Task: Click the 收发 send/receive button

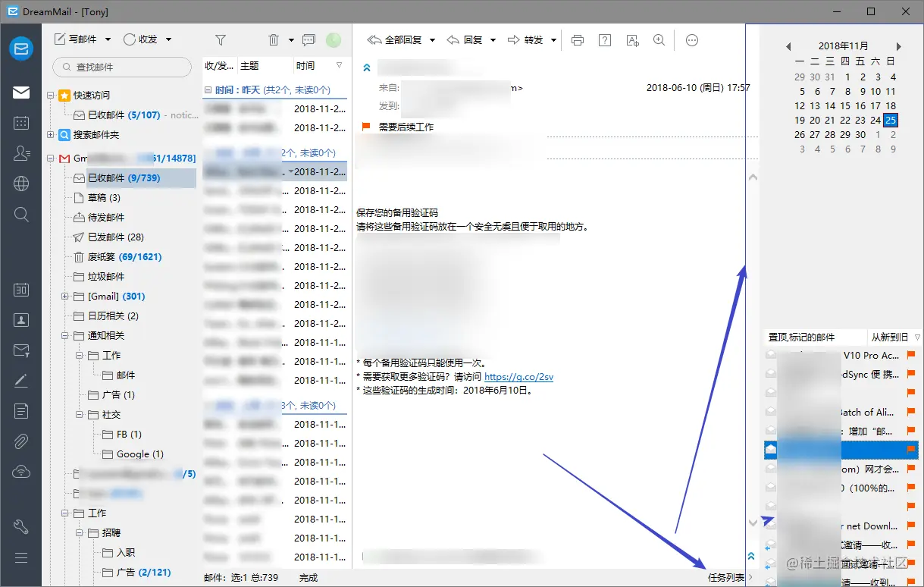Action: pos(140,39)
